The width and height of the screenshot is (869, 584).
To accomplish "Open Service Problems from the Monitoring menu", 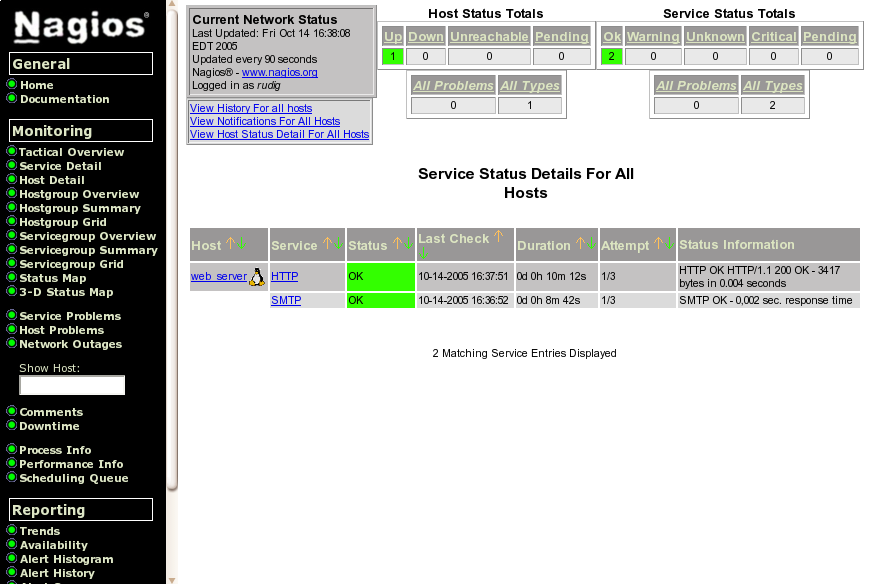I will pyautogui.click(x=70, y=316).
